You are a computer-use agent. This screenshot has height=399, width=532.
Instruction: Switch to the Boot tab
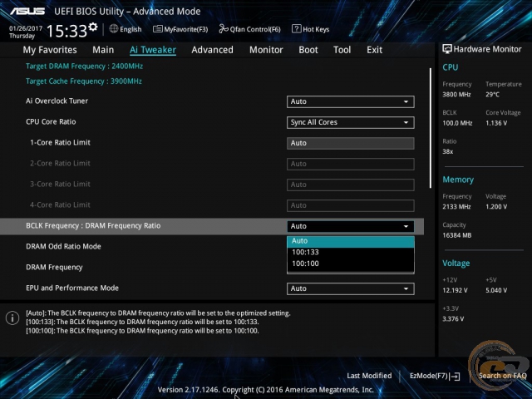pyautogui.click(x=308, y=50)
